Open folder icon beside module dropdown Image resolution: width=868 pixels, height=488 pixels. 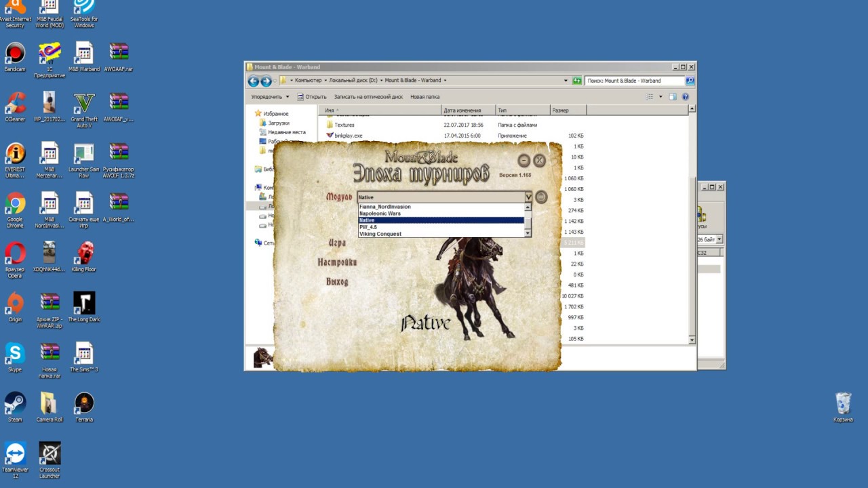pyautogui.click(x=541, y=197)
